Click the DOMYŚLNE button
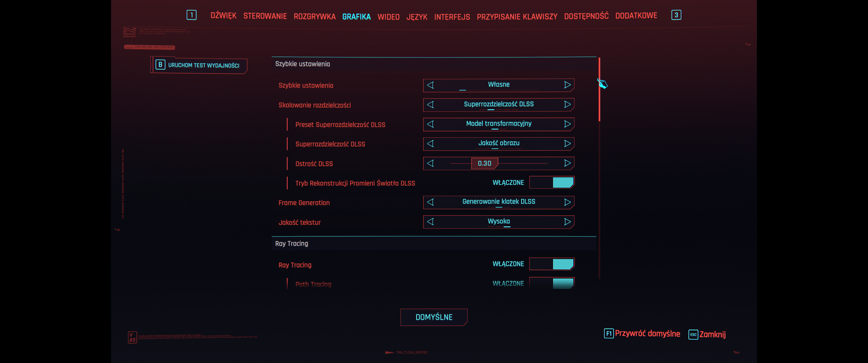Screen dimensions: 868x363 (434, 317)
